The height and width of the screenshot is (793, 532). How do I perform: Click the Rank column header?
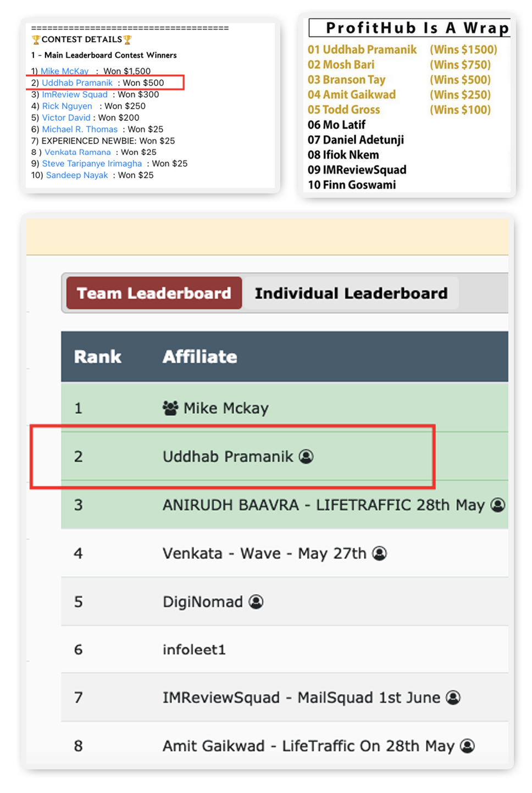click(97, 357)
